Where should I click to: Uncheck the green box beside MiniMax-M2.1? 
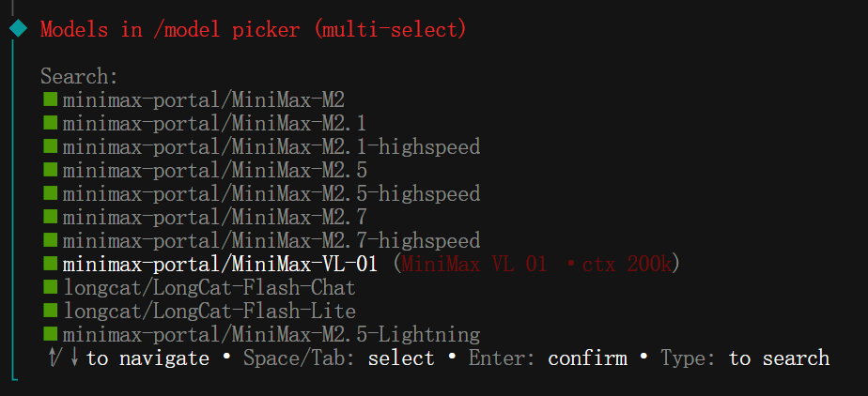click(50, 123)
